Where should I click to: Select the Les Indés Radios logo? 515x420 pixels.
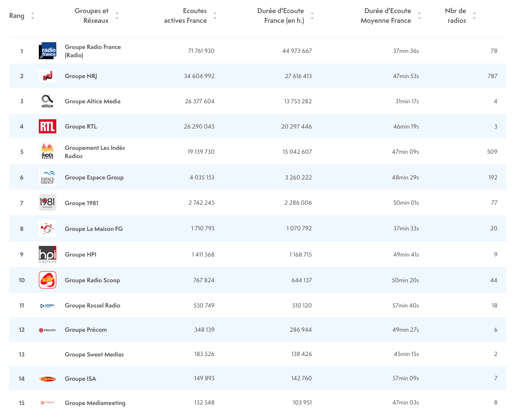coord(48,152)
